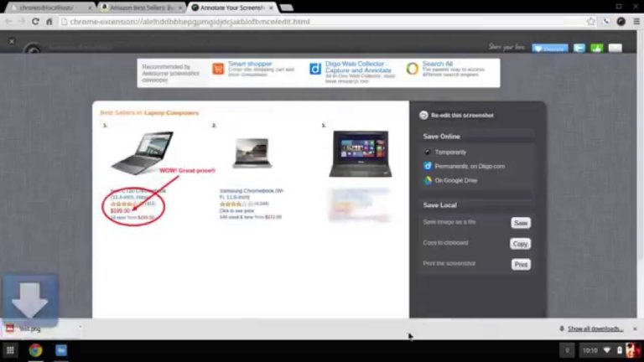Click the Copy to clipboard button
This screenshot has height=362, width=644.
520,244
